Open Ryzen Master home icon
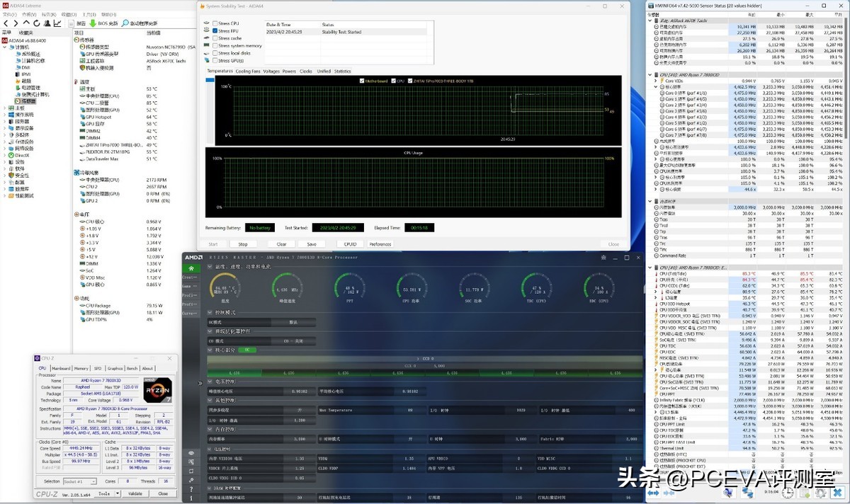 click(191, 268)
